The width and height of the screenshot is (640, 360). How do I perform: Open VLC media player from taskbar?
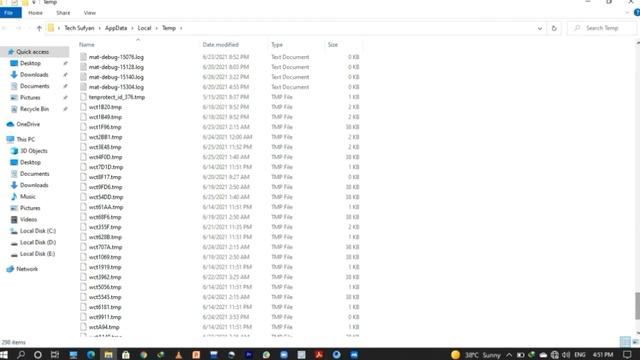pyautogui.click(x=178, y=355)
